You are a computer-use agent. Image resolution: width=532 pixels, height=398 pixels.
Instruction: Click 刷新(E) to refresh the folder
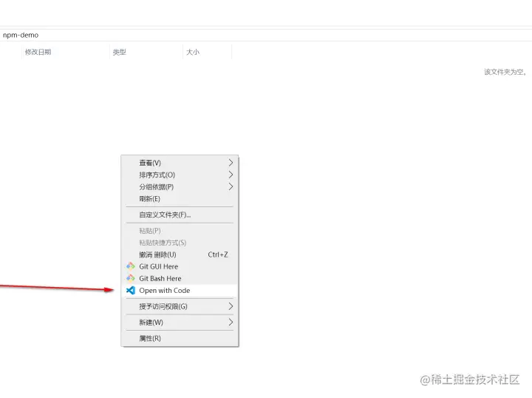180,199
